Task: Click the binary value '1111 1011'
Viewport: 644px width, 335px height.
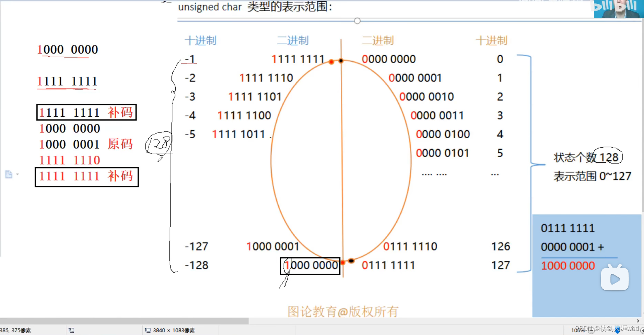Action: (239, 134)
